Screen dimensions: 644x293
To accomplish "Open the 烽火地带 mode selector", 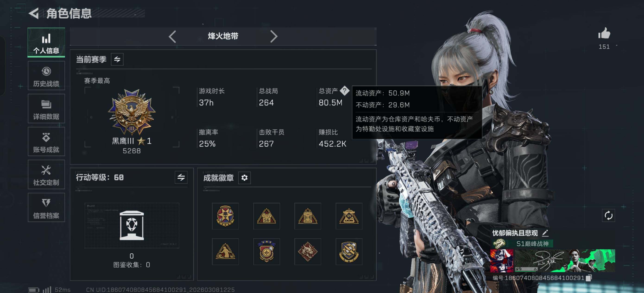I will click(x=223, y=37).
